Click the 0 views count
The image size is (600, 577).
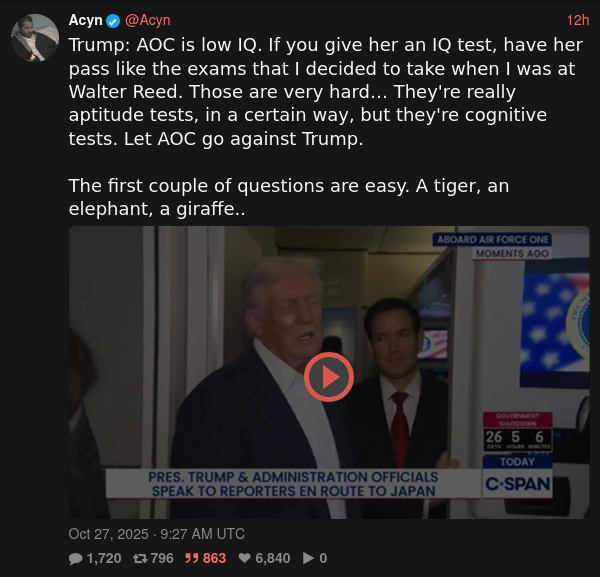(x=323, y=558)
